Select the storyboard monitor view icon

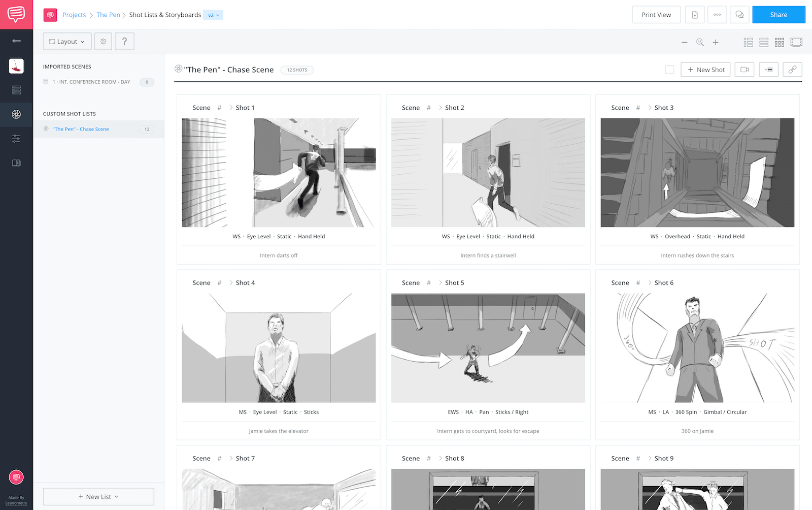(796, 42)
